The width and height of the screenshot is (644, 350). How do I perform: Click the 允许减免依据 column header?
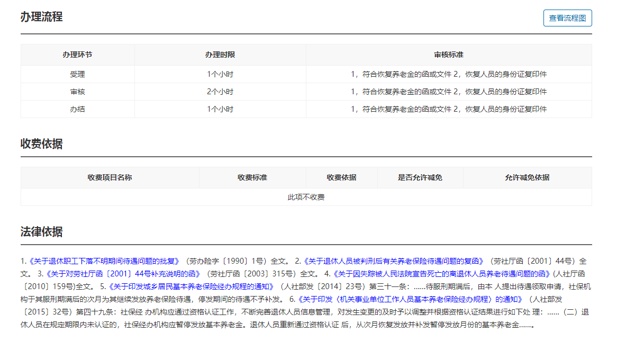pos(527,178)
